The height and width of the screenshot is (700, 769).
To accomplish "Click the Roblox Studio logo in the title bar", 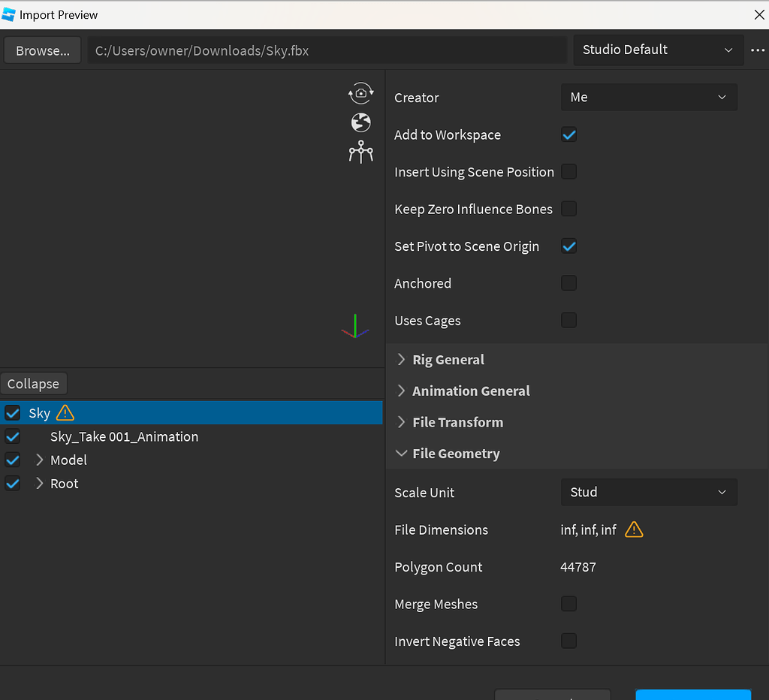I will pyautogui.click(x=9, y=14).
